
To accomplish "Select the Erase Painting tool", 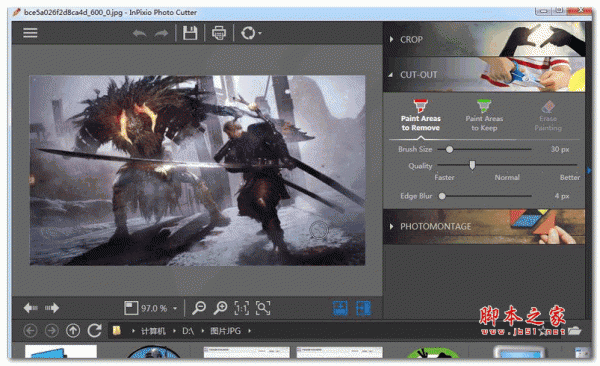I will pos(548,116).
